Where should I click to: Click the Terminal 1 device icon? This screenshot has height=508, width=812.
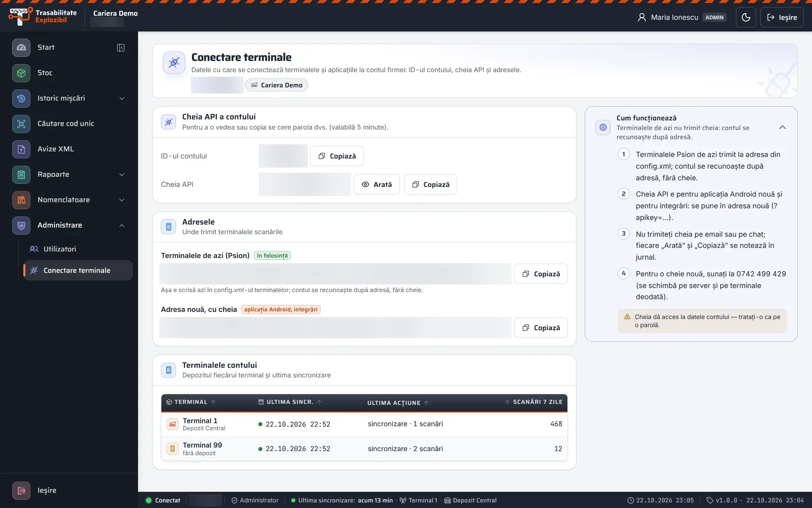click(x=173, y=424)
